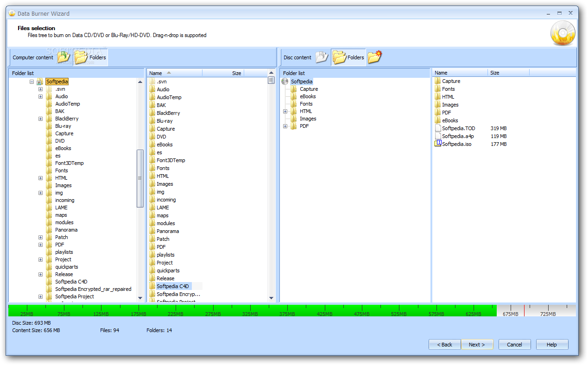Click the new folder icon with star
Viewport: 588px width, 365px height.
(x=375, y=57)
